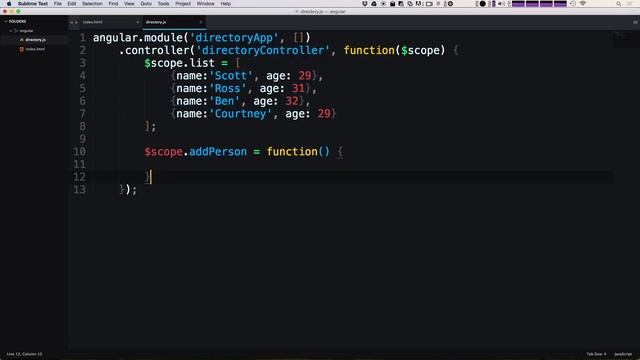This screenshot has height=360, width=640.
Task: Open the Find menu
Action: coord(113,4)
